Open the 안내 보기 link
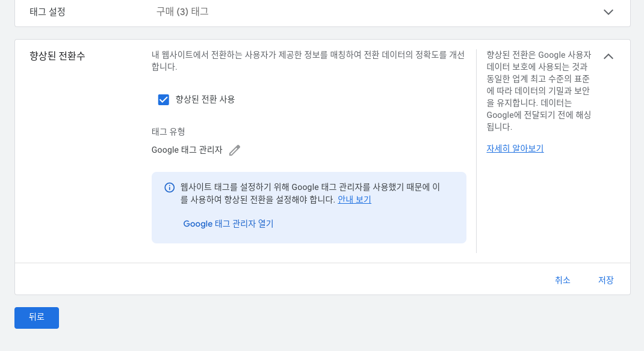 coord(355,200)
